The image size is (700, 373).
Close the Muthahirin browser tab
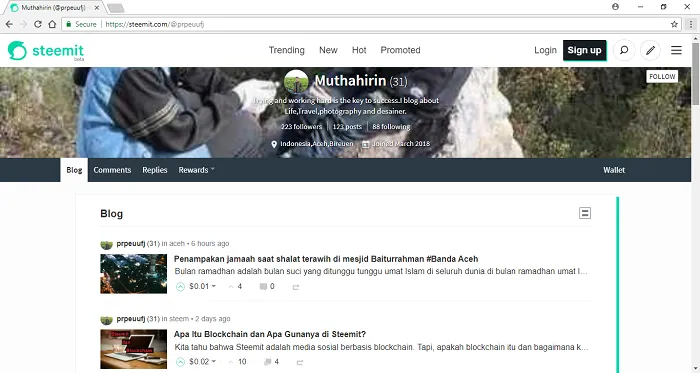click(x=97, y=8)
